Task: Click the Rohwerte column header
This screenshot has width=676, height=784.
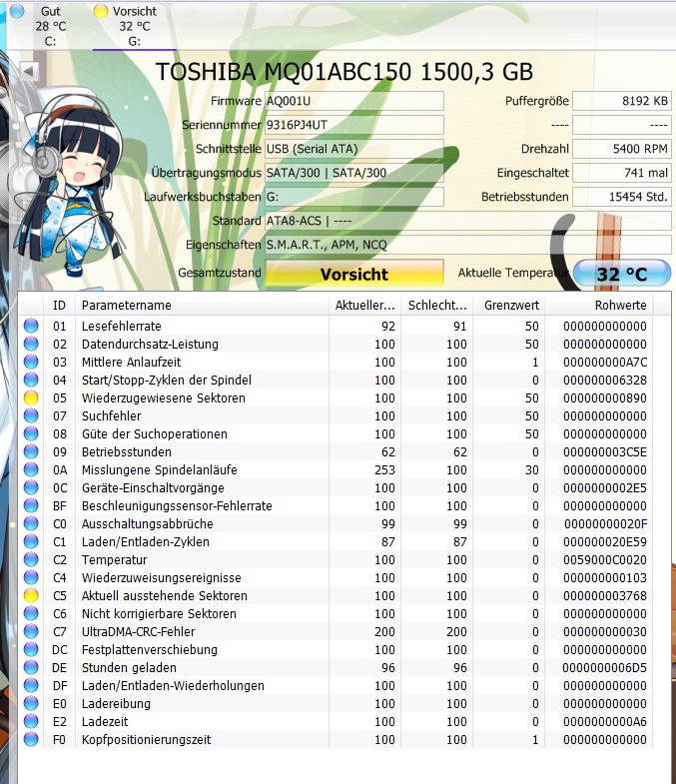Action: click(599, 305)
